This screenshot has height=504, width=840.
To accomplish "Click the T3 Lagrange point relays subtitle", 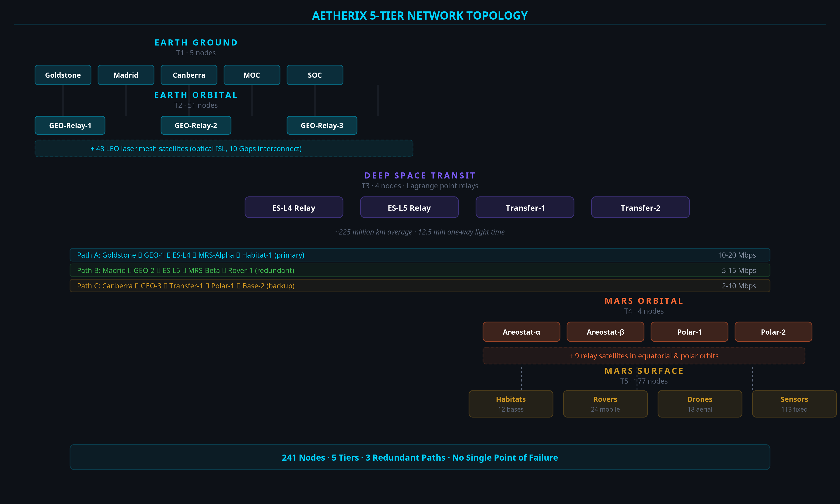I will click(x=420, y=186).
